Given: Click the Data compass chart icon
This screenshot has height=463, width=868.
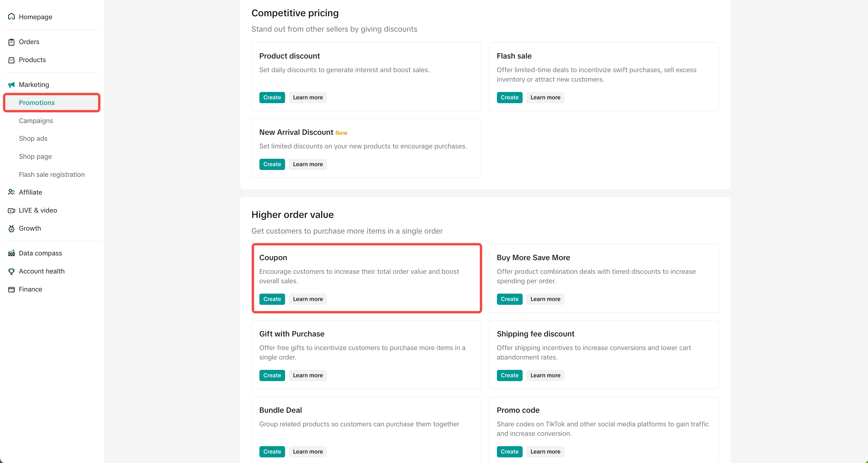Looking at the screenshot, I should 12,253.
